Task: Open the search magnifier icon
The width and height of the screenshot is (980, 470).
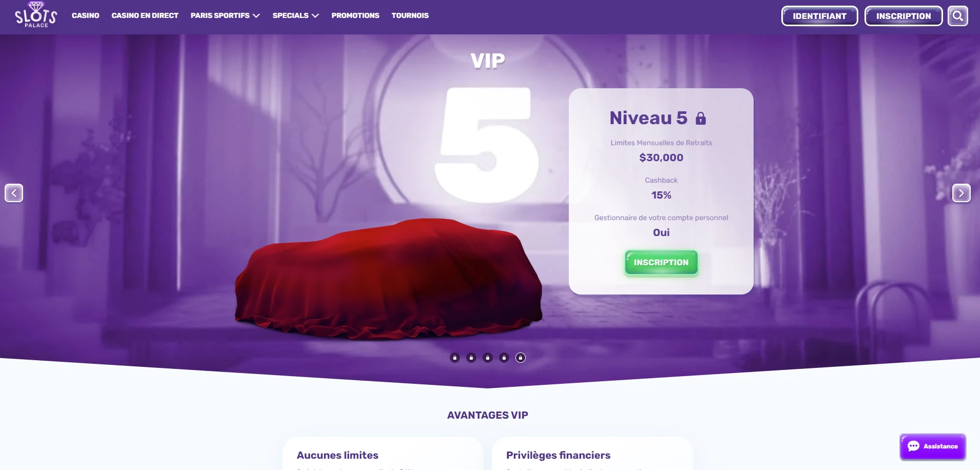Action: [957, 16]
